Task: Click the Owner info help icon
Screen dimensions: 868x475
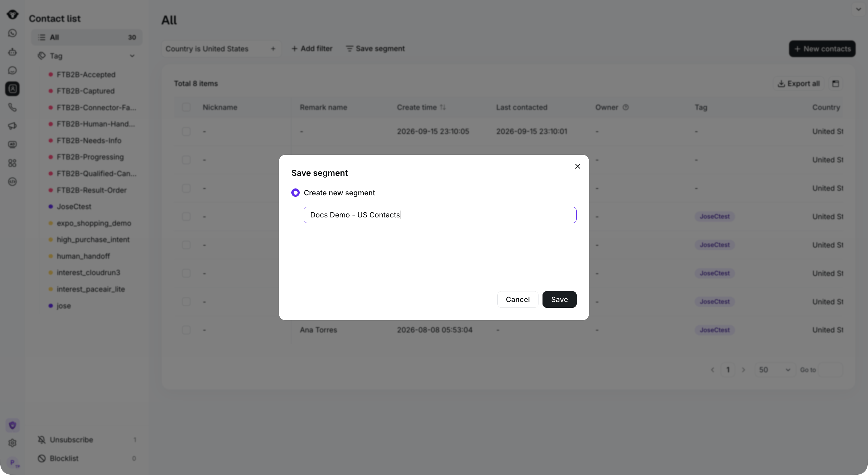Action: 626,107
